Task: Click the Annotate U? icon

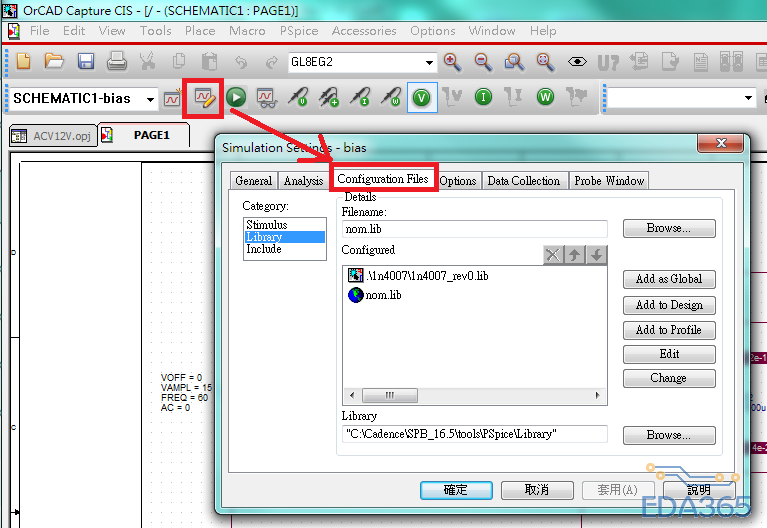Action: (x=608, y=63)
